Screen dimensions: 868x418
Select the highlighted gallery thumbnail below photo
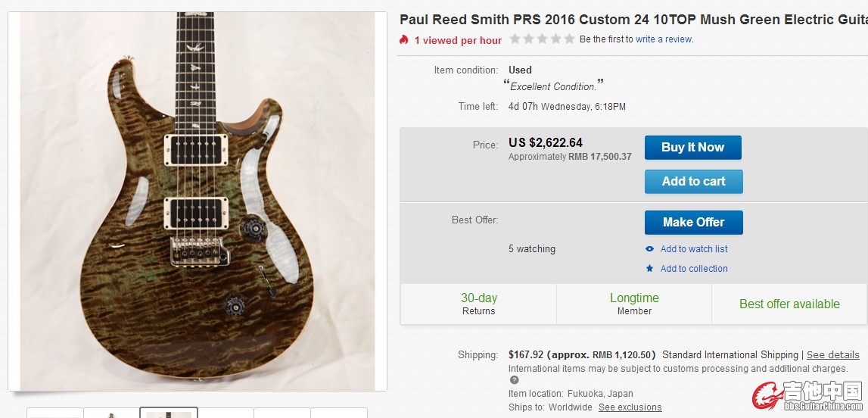[169, 413]
